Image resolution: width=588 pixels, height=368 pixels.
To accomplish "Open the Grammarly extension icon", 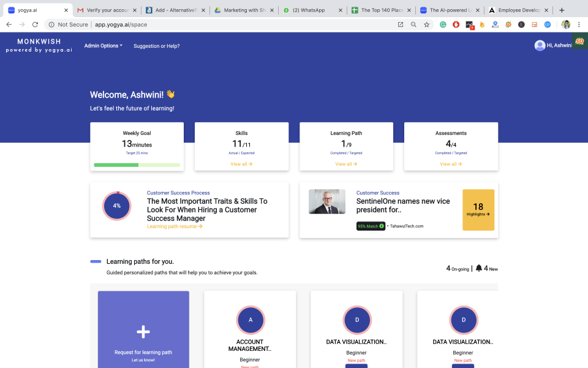I will pos(442,25).
